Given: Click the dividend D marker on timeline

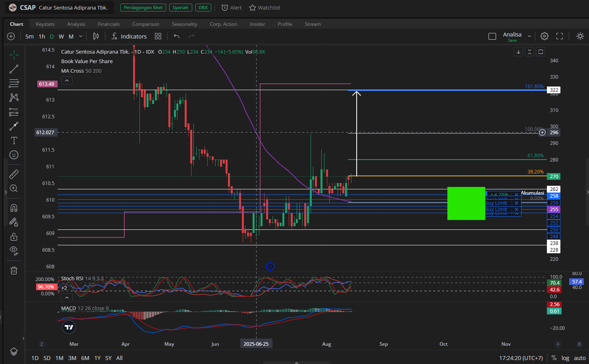Looking at the screenshot, I should pyautogui.click(x=270, y=266).
